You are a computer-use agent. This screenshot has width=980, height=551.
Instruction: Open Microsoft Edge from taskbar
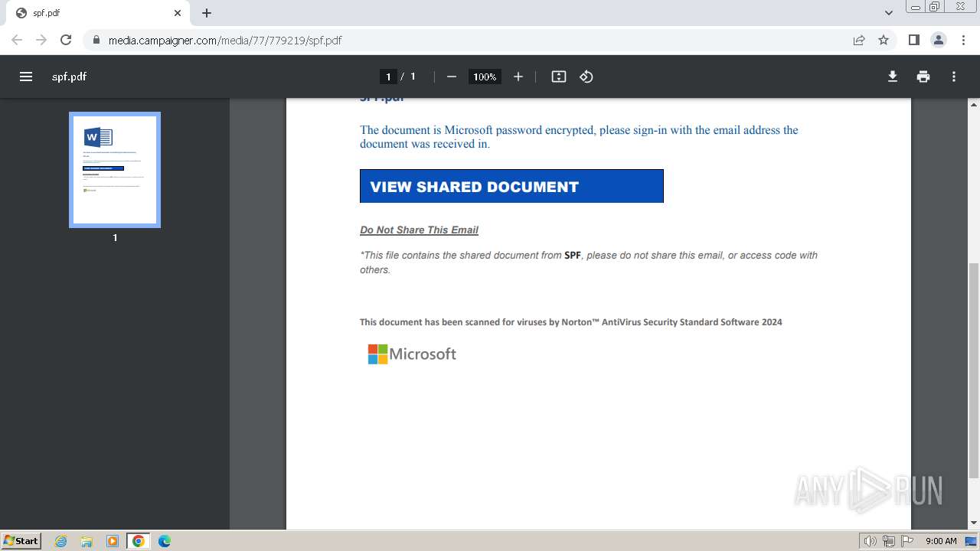[165, 541]
